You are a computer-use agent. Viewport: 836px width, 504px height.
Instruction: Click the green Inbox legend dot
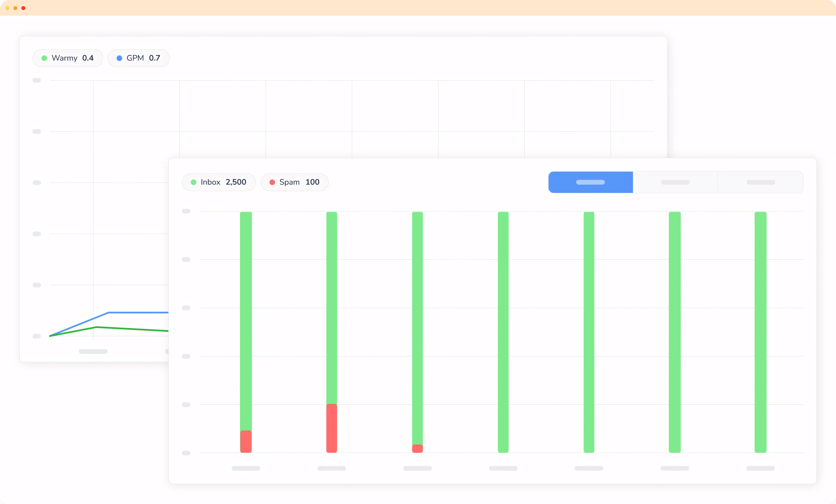tap(193, 182)
